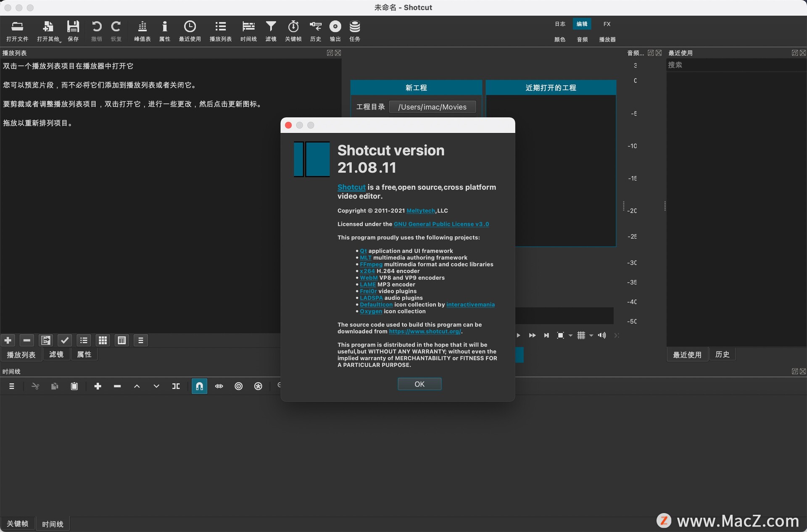Switch to the 编辑 (Editing) layout
Image resolution: width=807 pixels, height=532 pixels.
582,24
